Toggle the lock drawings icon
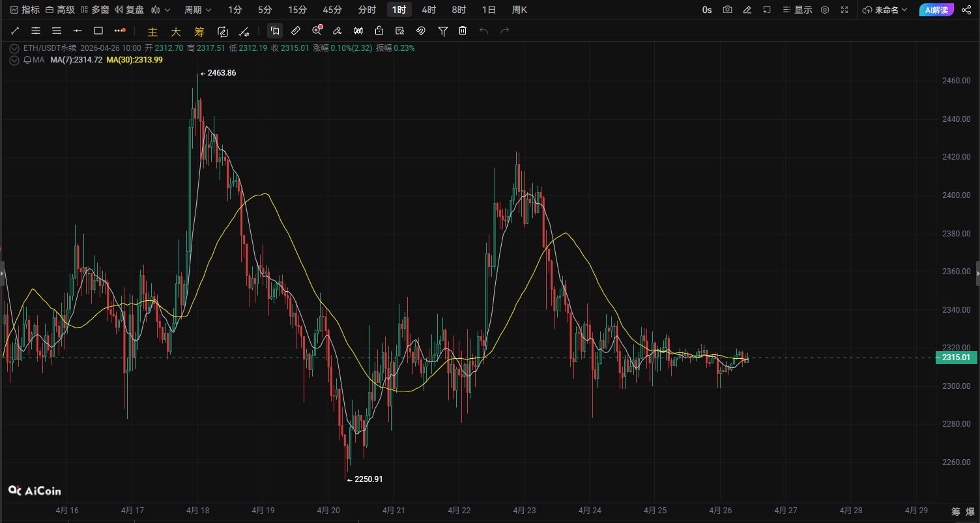 (x=379, y=31)
